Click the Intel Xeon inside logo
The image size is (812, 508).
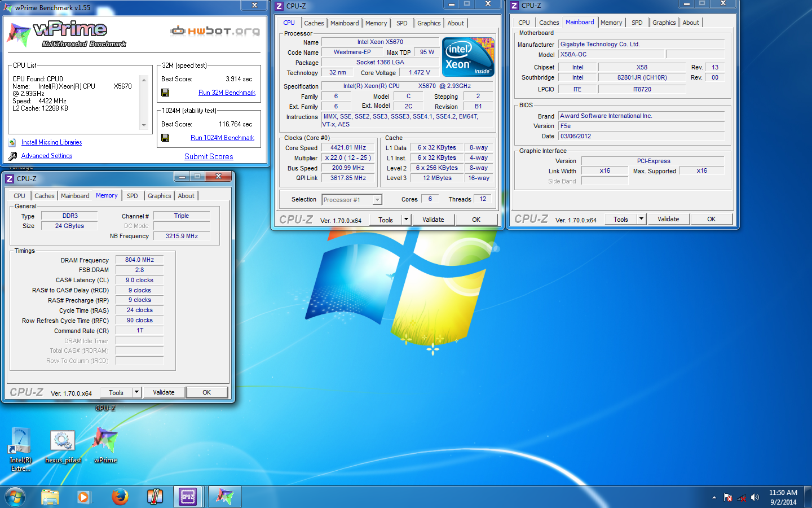[x=468, y=57]
